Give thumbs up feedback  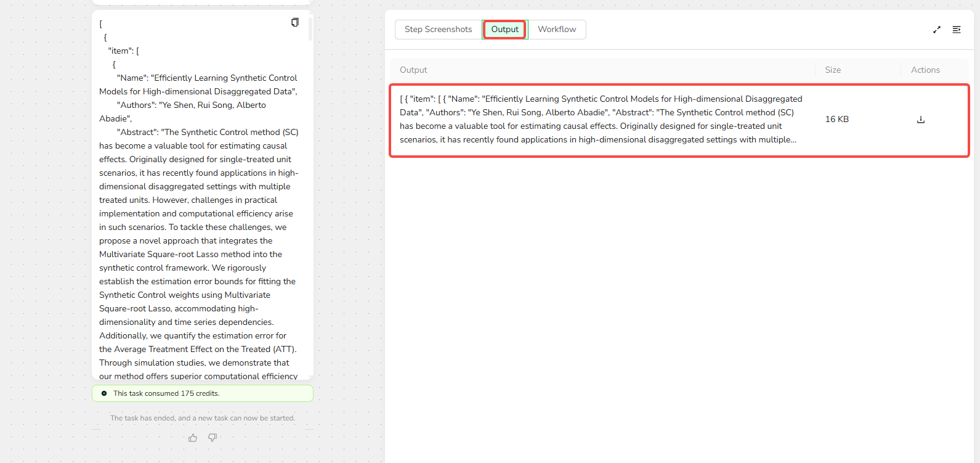[x=193, y=438]
